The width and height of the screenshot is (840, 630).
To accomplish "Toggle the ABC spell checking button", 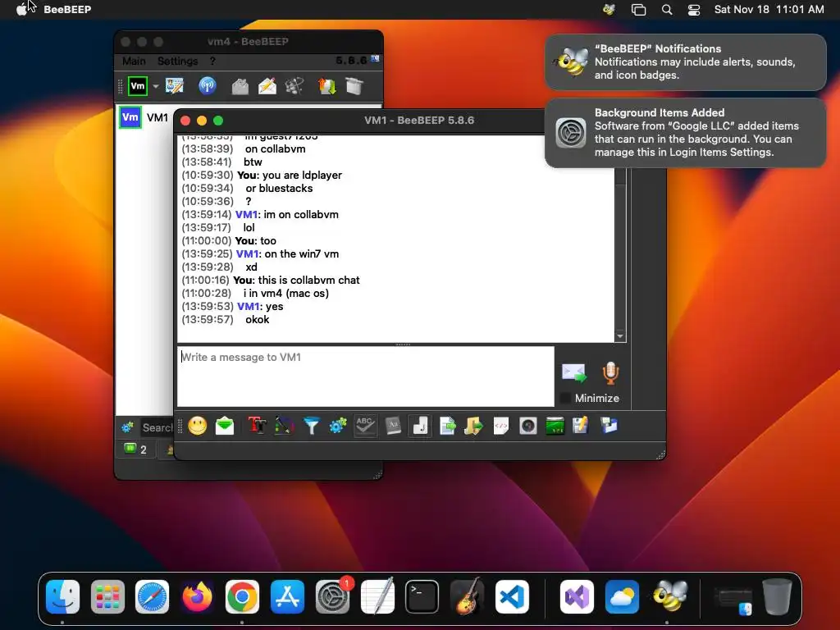I will 365,426.
